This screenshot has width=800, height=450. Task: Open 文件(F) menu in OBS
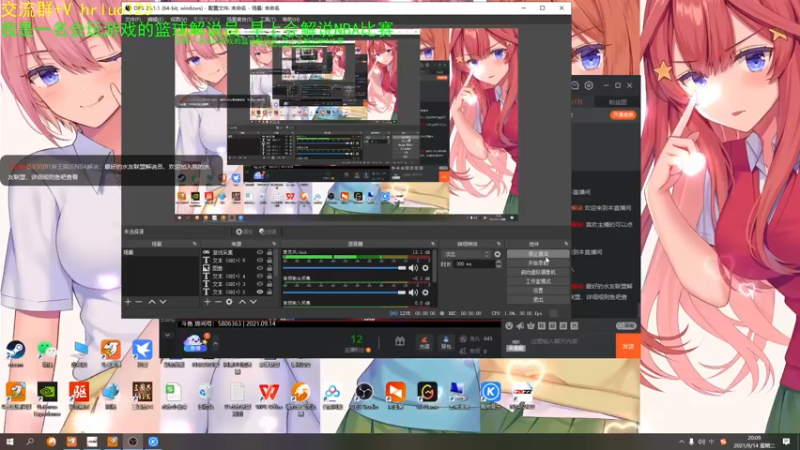point(133,19)
